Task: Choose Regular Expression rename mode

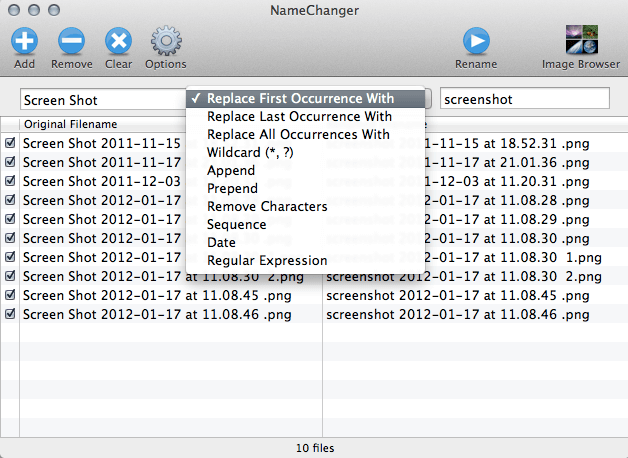Action: click(x=267, y=261)
